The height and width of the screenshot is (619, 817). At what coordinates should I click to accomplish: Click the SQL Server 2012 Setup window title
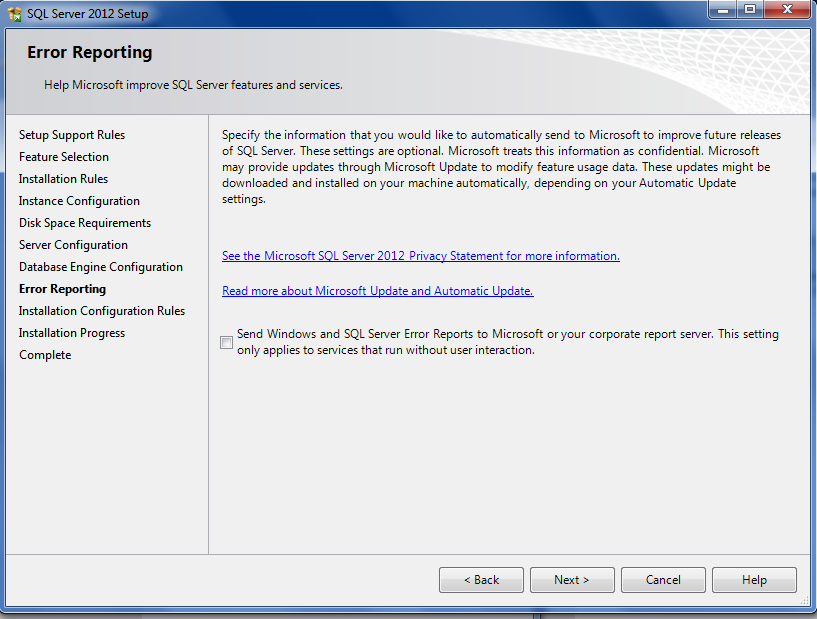(88, 14)
